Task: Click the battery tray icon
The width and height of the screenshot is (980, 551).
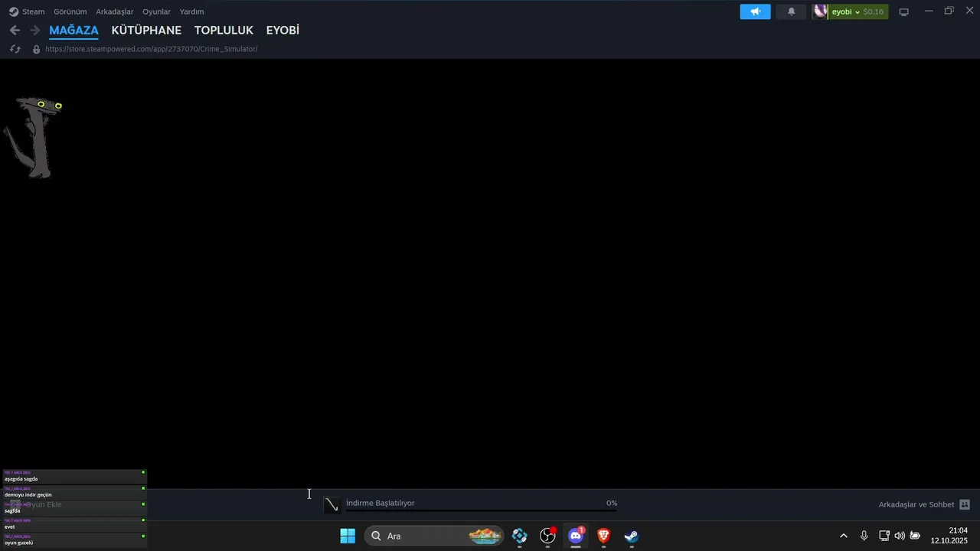Action: [x=915, y=536]
